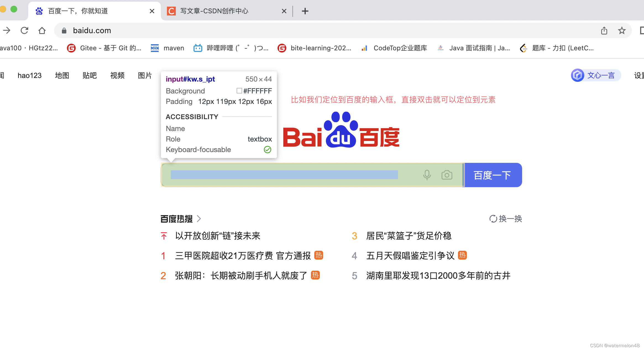The width and height of the screenshot is (644, 350).
Task: Switch to the 写文章-CSDN创作中心 tab
Action: (x=214, y=11)
